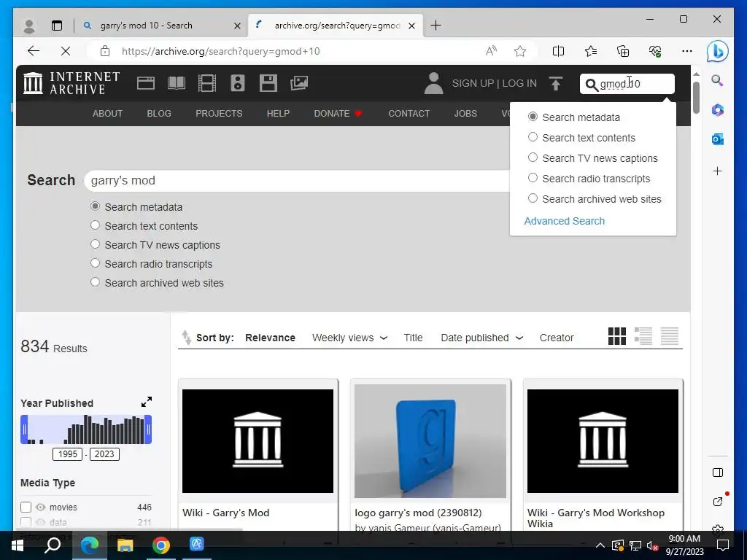Screen dimensions: 747x560
Task: Switch to tile grid view
Action: tap(617, 336)
